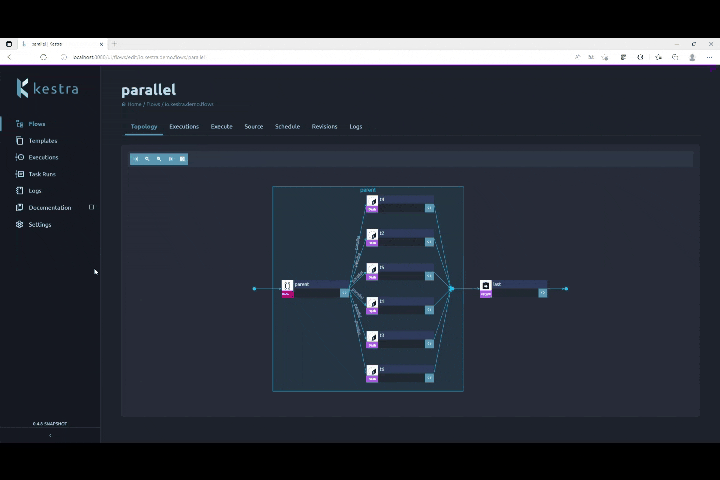This screenshot has width=720, height=480.
Task: Click the t2 task node icon
Action: 372,235
